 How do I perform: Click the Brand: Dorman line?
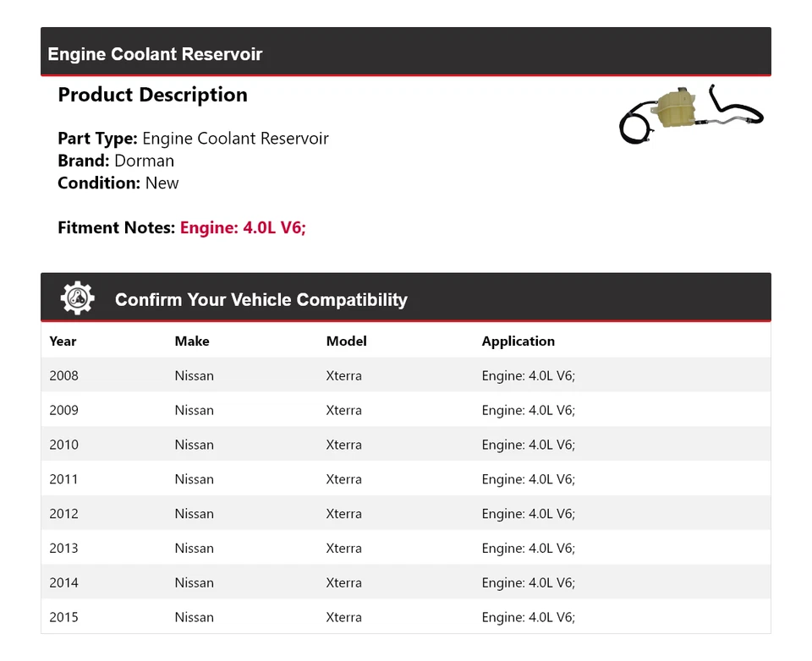click(x=116, y=161)
